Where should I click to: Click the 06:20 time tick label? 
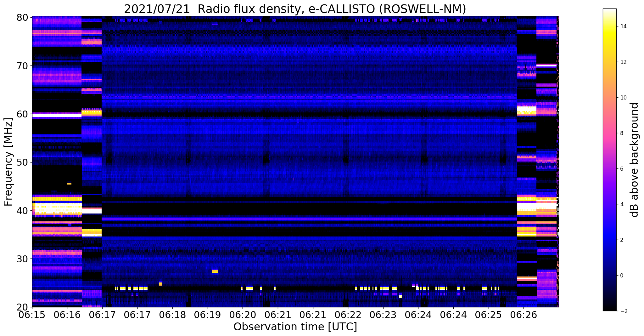pos(243,315)
